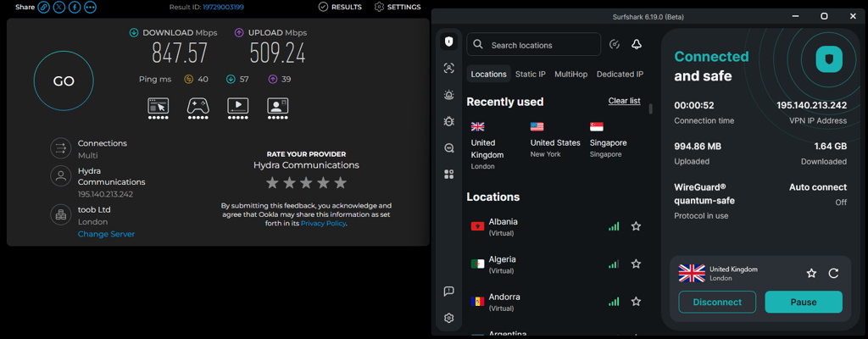
Task: Open the Surfshark Antivirus bug icon
Action: click(449, 121)
